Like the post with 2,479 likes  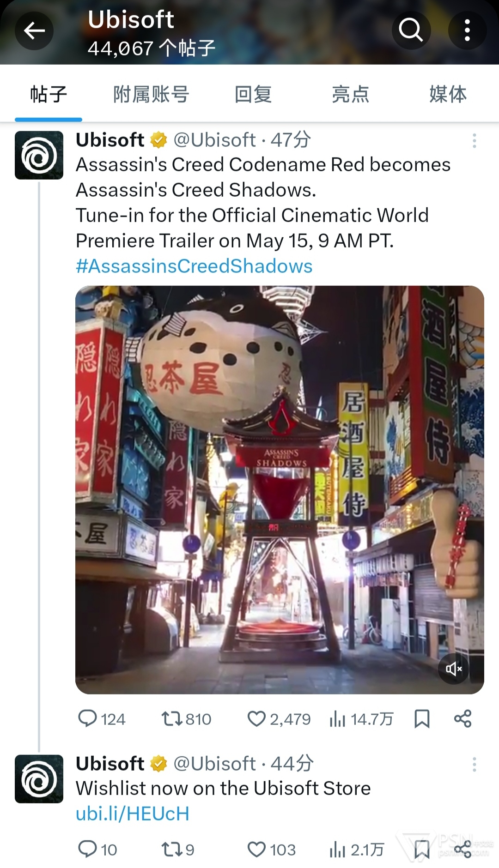(279, 719)
